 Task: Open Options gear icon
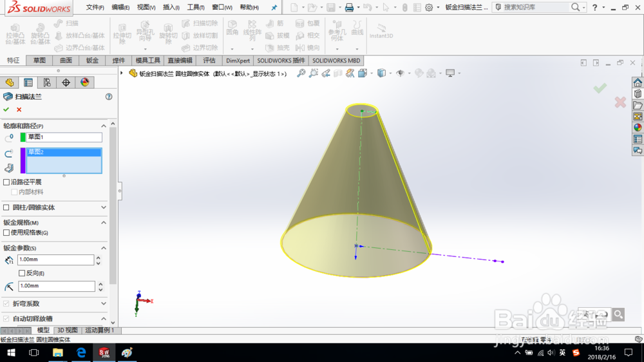coord(429,7)
